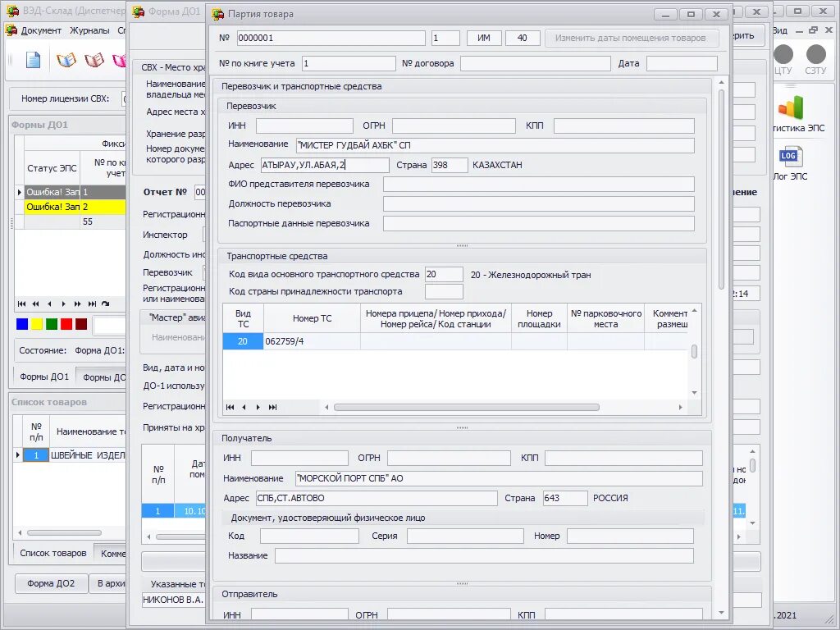Go to next record in transport table navigator
Image resolution: width=840 pixels, height=630 pixels.
point(258,407)
